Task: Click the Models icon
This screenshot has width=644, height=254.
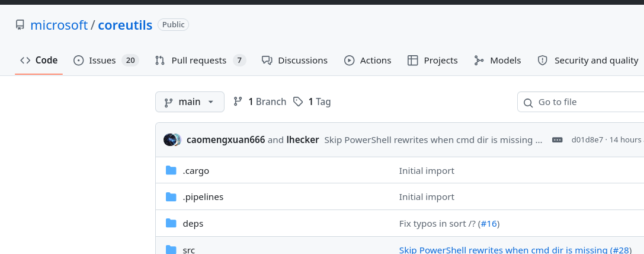Action: pos(479,61)
